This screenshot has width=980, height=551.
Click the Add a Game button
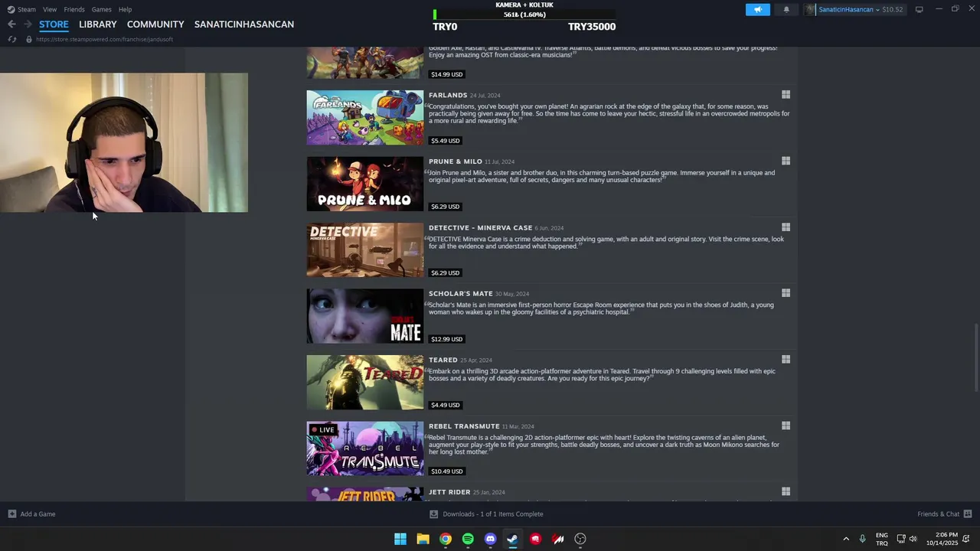31,514
